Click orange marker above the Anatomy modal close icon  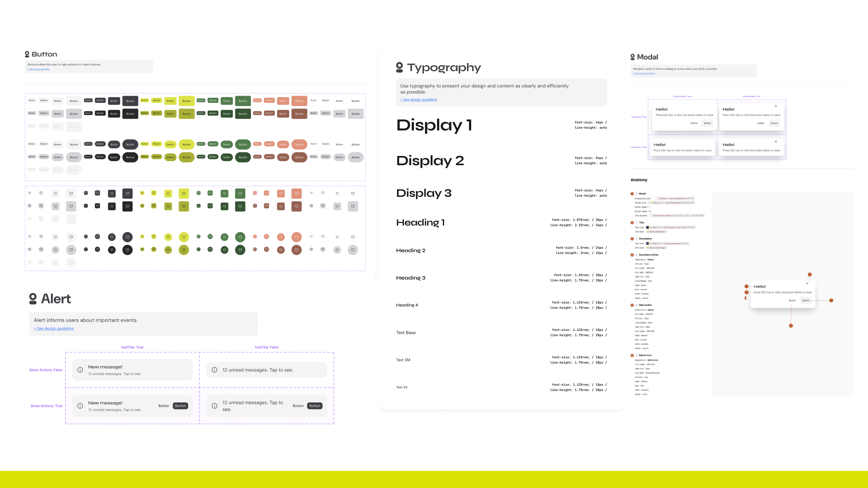pyautogui.click(x=810, y=274)
